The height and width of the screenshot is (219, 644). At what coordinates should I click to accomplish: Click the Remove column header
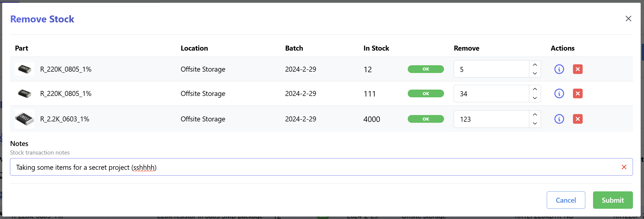[466, 48]
